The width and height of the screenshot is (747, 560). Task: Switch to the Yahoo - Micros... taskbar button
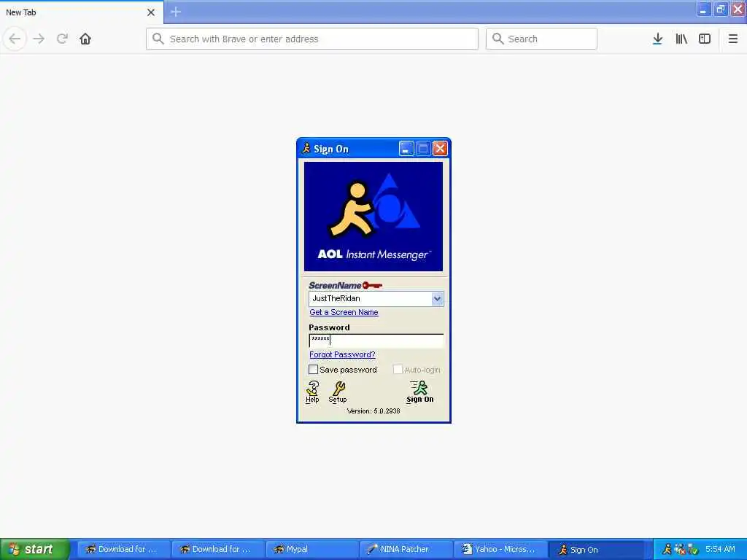[499, 550]
